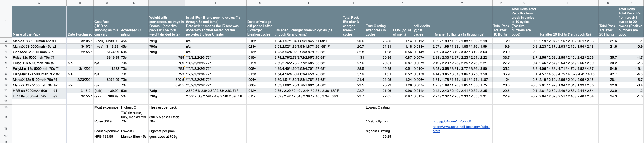The image size is (644, 143).
Task: Click the 'FOM (figure of merit)' header cell
Action: (x=402, y=22)
